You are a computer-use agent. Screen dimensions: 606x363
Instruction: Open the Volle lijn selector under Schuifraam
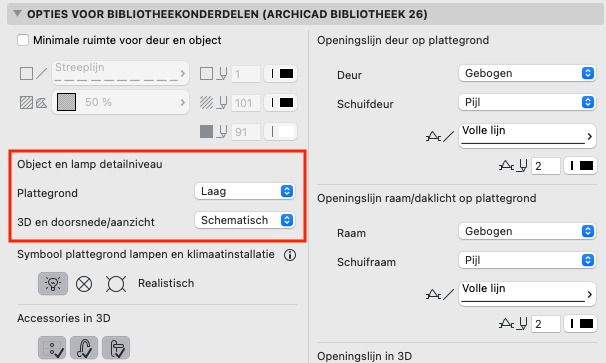point(528,294)
